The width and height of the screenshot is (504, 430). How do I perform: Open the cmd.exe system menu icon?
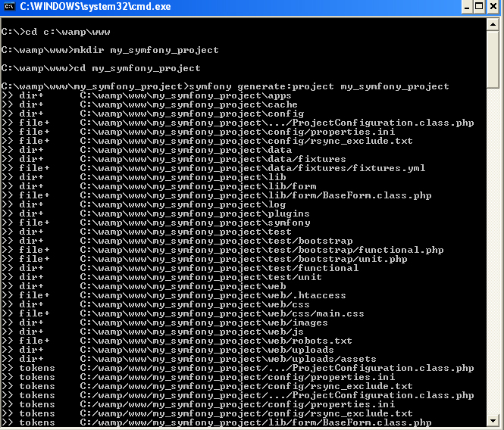coord(8,6)
